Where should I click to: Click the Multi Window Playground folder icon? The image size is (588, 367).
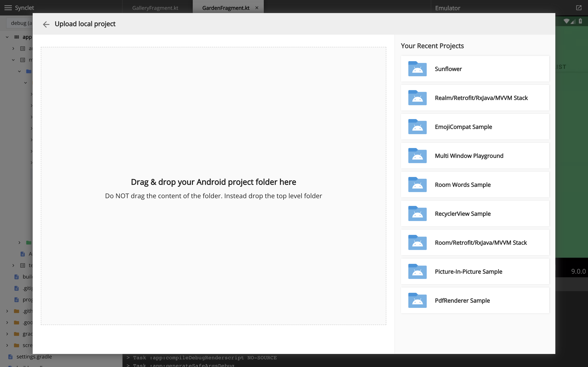(x=417, y=156)
